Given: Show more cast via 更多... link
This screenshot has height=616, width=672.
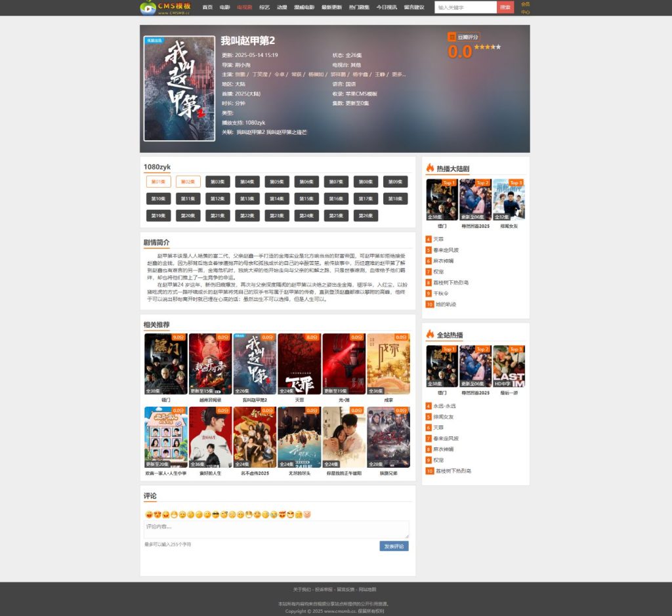Looking at the screenshot, I should click(398, 75).
